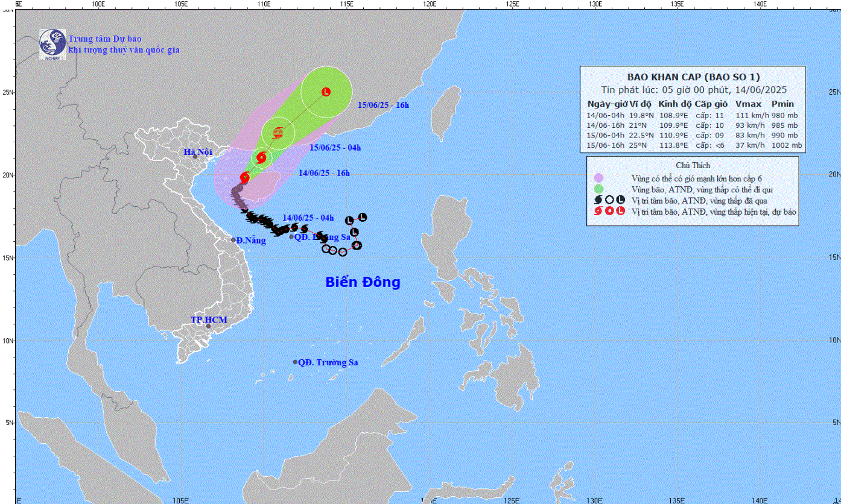Click the Hà Nội city dot
Viewport: 841px width, 504px height.
click(x=195, y=157)
